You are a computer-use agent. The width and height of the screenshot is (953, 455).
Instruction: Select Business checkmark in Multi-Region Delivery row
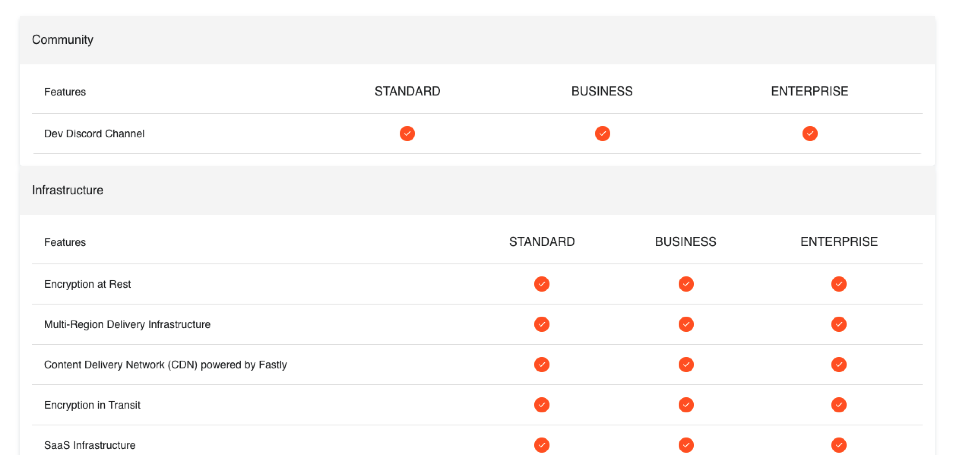(686, 324)
